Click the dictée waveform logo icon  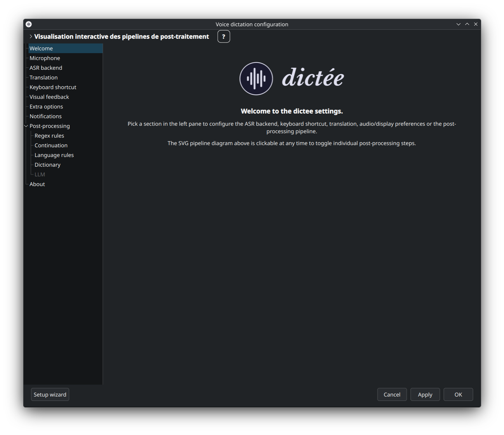click(x=256, y=78)
